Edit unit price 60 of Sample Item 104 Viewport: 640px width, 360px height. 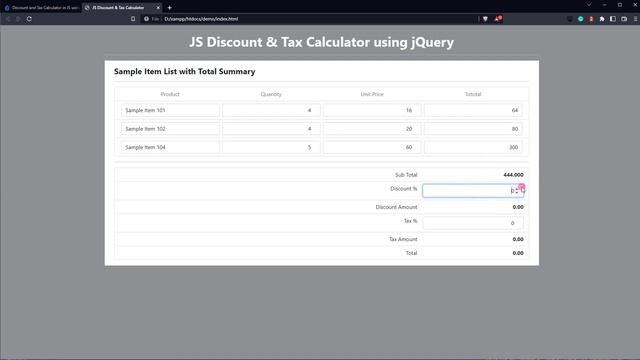(x=372, y=147)
